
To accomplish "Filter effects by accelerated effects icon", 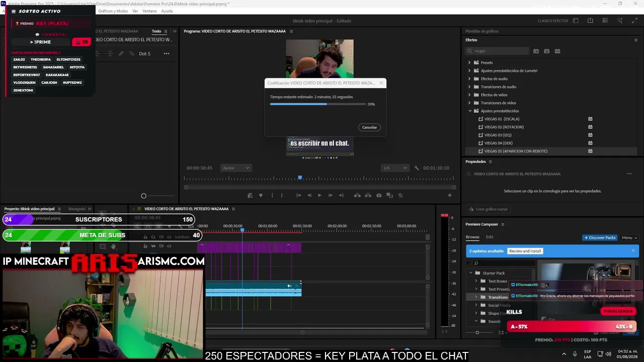I will 536,51.
